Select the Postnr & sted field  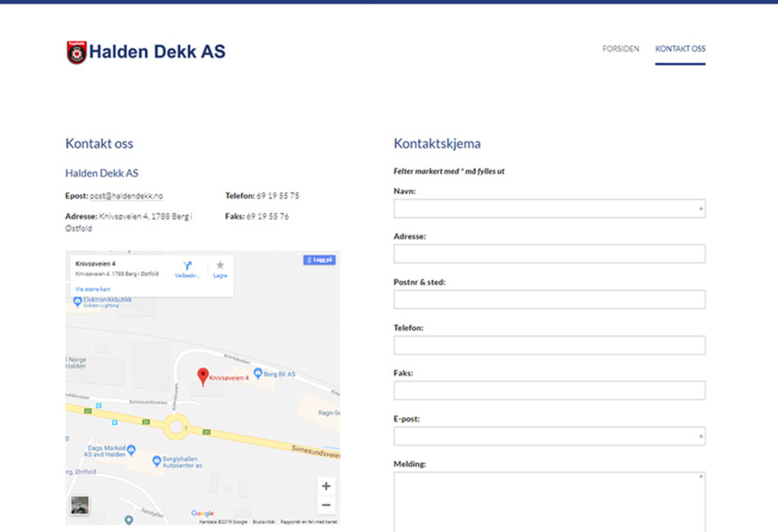pos(549,300)
